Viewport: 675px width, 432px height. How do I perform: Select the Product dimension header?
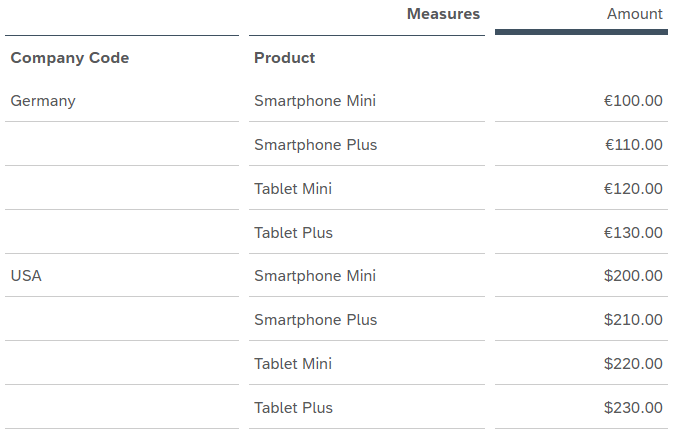(285, 58)
